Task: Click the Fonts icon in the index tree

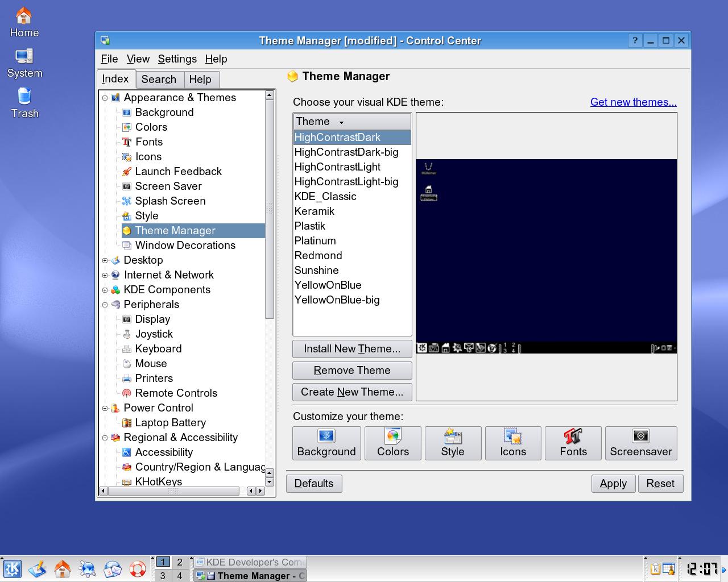Action: coord(127,142)
